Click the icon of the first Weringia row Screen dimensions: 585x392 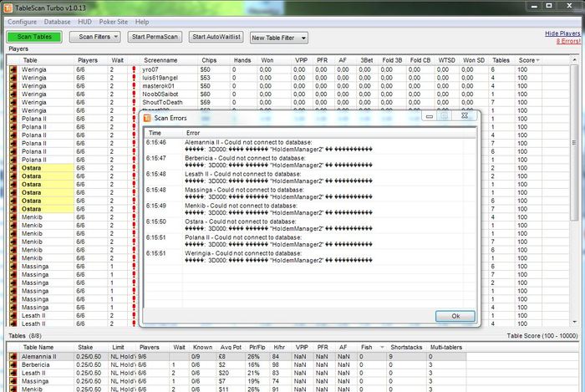pyautogui.click(x=13, y=70)
